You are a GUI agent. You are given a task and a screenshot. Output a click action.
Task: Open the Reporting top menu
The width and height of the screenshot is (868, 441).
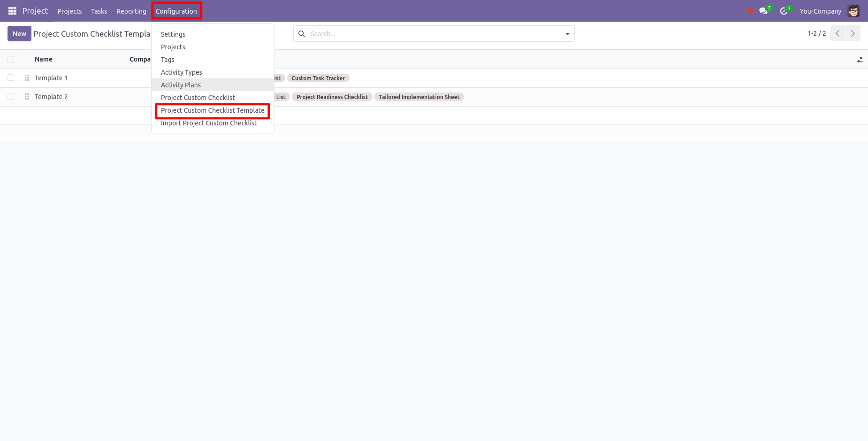(x=131, y=11)
